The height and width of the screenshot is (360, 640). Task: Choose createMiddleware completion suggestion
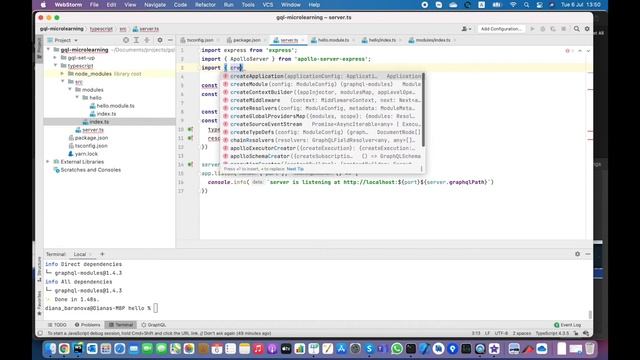(x=322, y=100)
